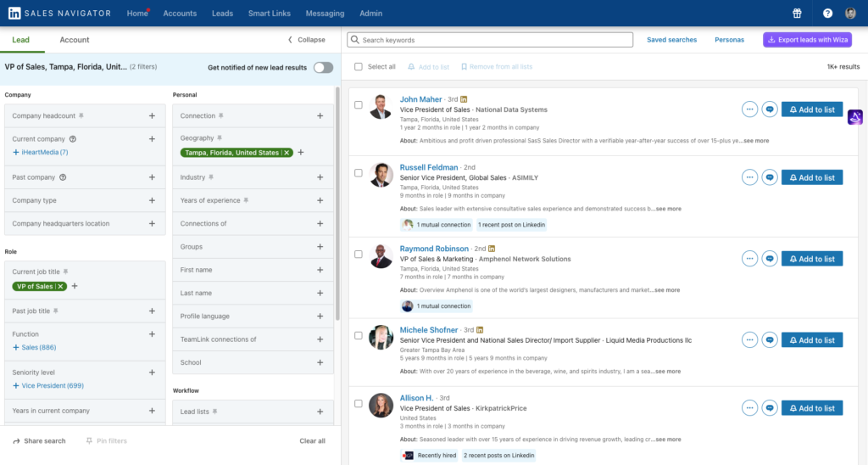Open Admin in navigation bar
The image size is (868, 465).
[x=371, y=14]
